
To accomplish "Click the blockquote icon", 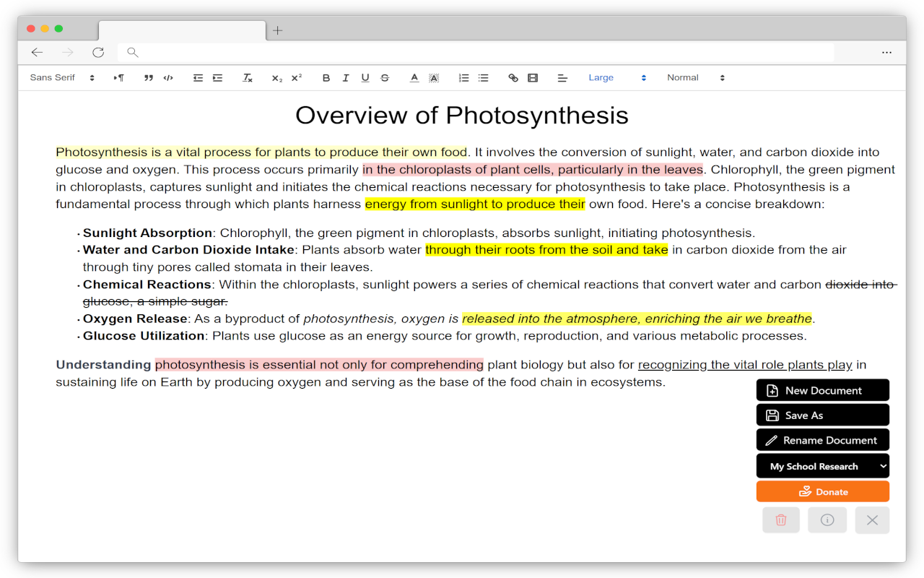I will coord(149,78).
